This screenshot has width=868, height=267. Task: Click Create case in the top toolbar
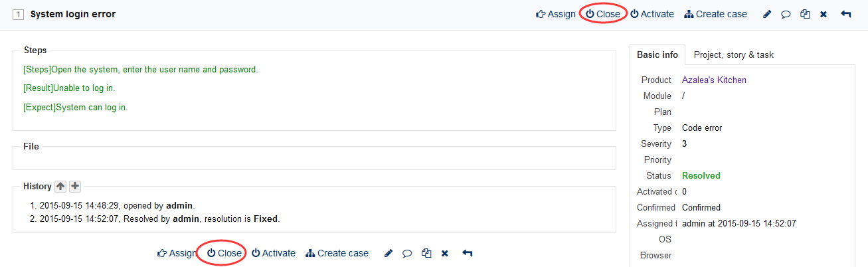(715, 14)
